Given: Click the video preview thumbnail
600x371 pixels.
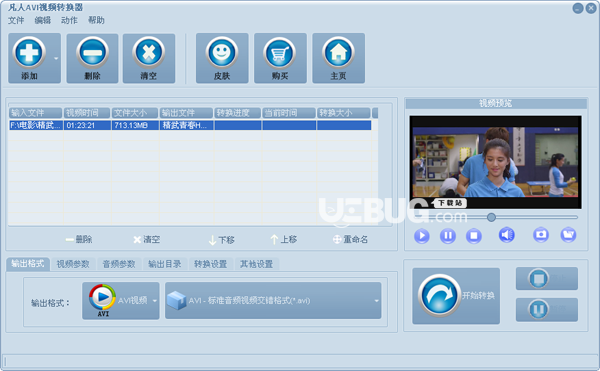Looking at the screenshot, I should (x=496, y=162).
